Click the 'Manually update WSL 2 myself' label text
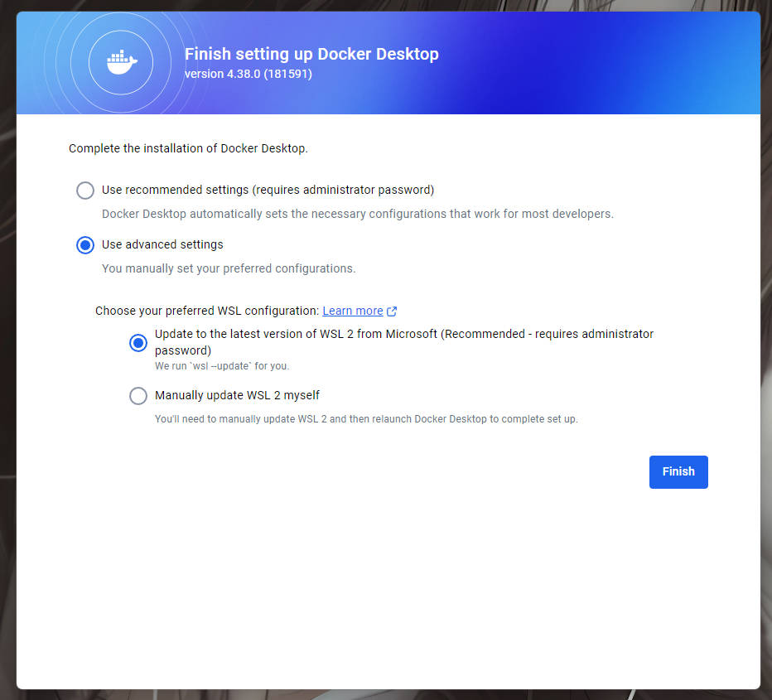This screenshot has width=772, height=700. click(237, 395)
